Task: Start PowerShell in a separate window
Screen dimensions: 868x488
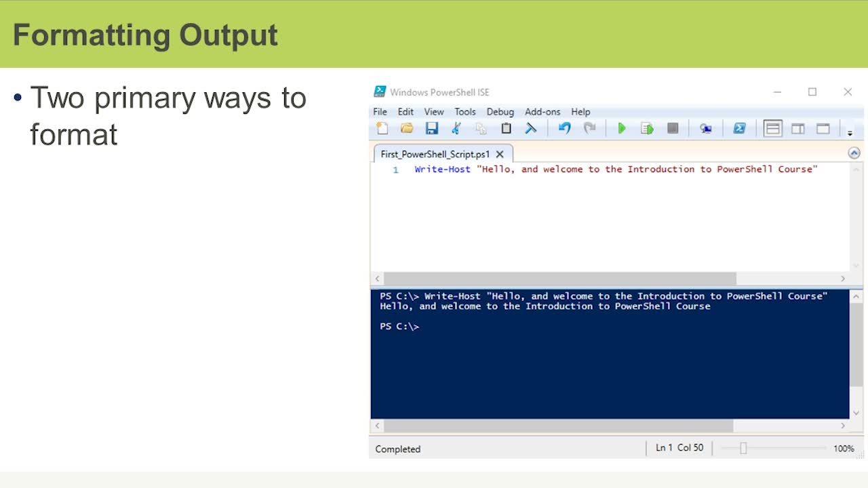Action: click(739, 129)
